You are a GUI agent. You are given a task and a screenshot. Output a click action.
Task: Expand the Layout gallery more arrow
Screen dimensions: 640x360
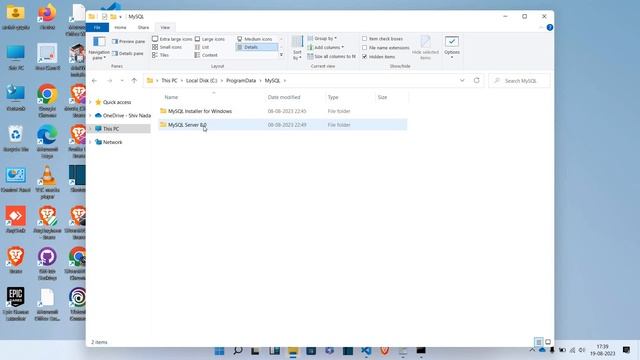(281, 55)
